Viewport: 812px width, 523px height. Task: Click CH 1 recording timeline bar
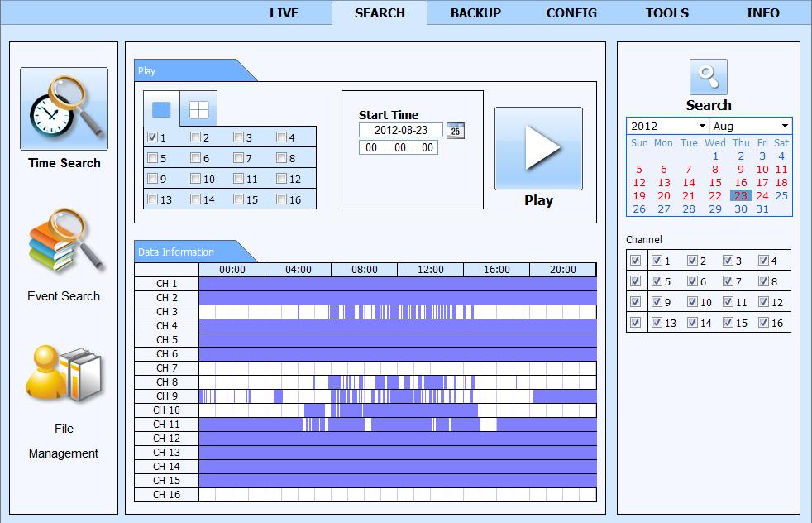coord(398,284)
